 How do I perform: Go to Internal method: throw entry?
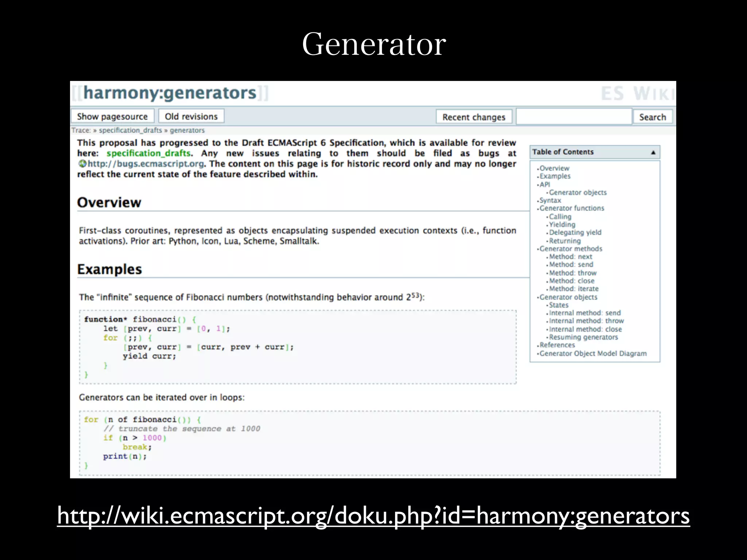coord(587,321)
